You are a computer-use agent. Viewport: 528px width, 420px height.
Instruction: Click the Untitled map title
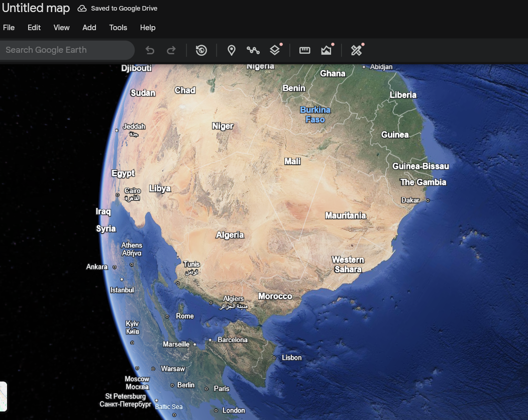pyautogui.click(x=36, y=8)
